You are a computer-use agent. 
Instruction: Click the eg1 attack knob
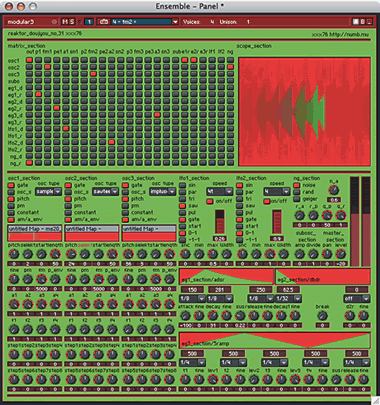tap(185, 315)
